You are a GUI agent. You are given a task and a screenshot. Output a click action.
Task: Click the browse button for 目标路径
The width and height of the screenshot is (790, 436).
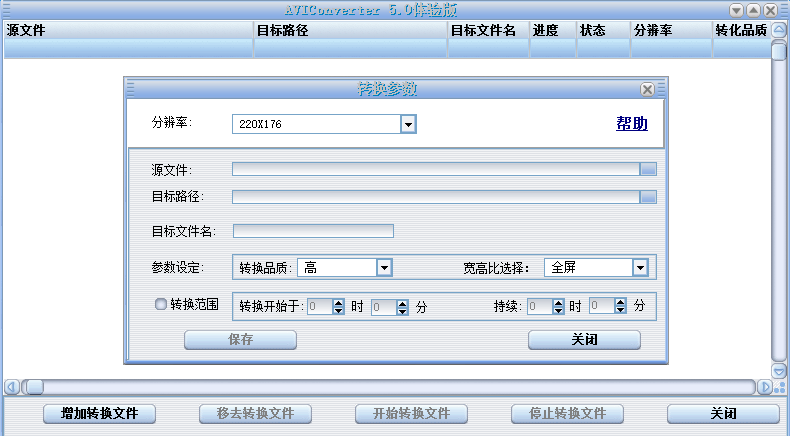[648, 197]
